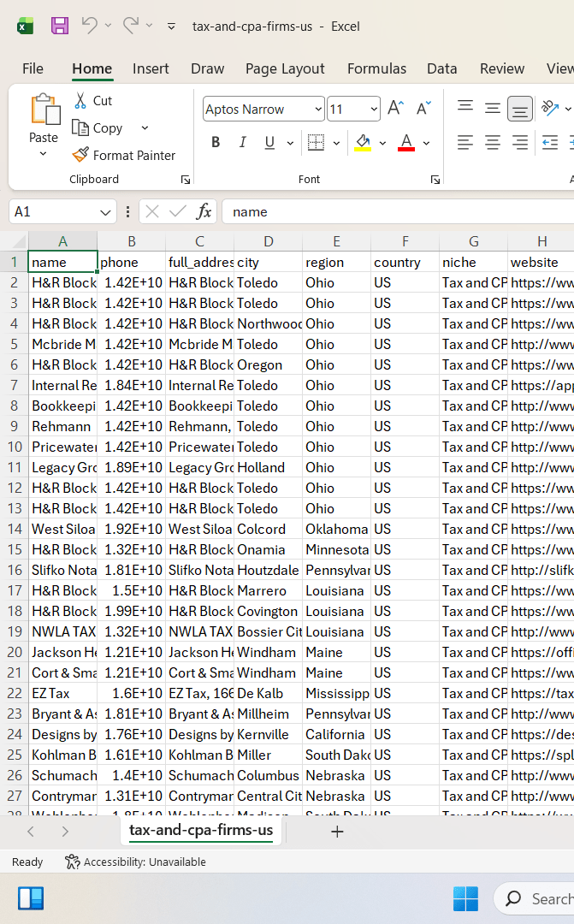
Task: Click the Redo arrow icon
Action: click(x=131, y=26)
